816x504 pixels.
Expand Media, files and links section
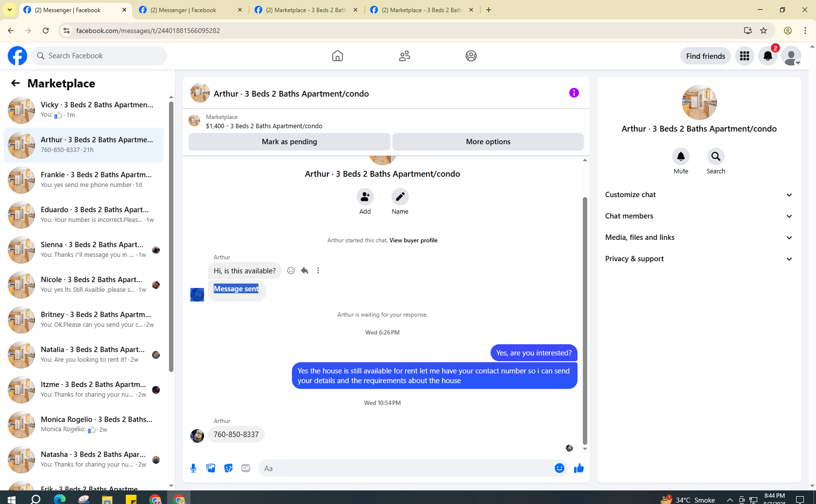tap(699, 237)
